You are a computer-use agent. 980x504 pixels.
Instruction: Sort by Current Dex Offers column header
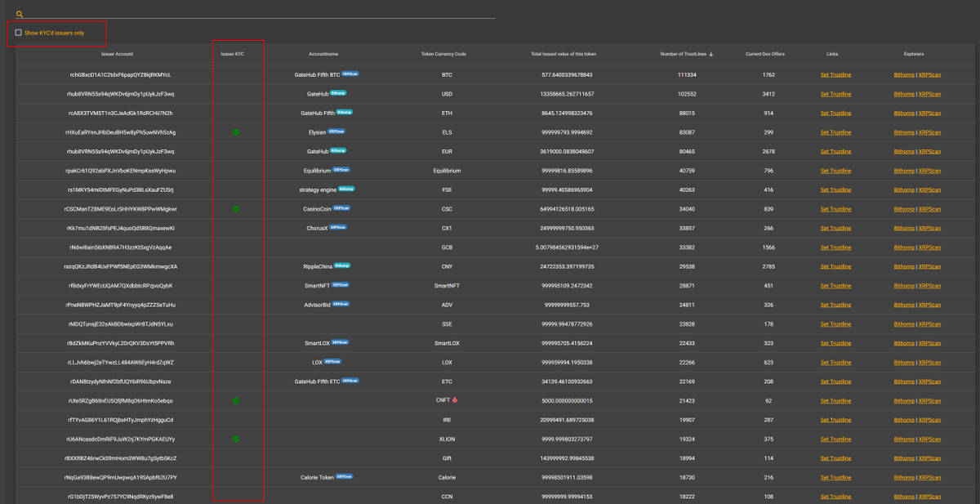(x=765, y=54)
